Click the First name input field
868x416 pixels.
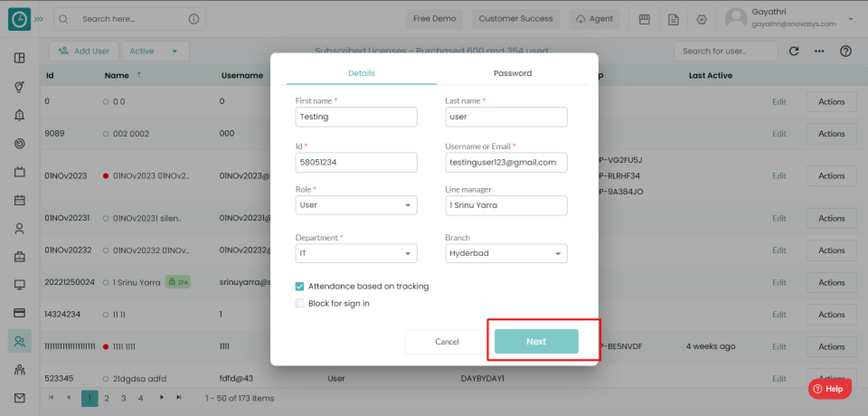[x=356, y=116]
